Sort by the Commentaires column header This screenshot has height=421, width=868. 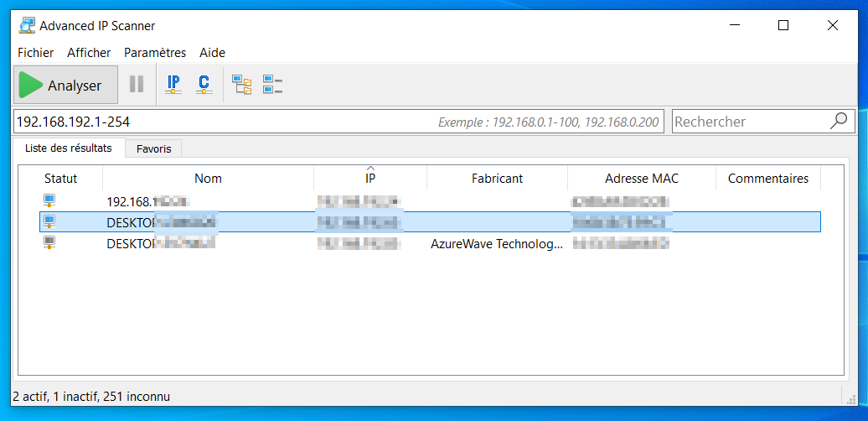coord(767,179)
